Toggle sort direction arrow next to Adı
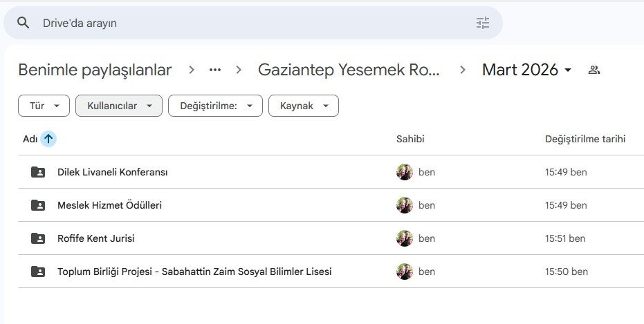644x324 pixels. coord(48,139)
